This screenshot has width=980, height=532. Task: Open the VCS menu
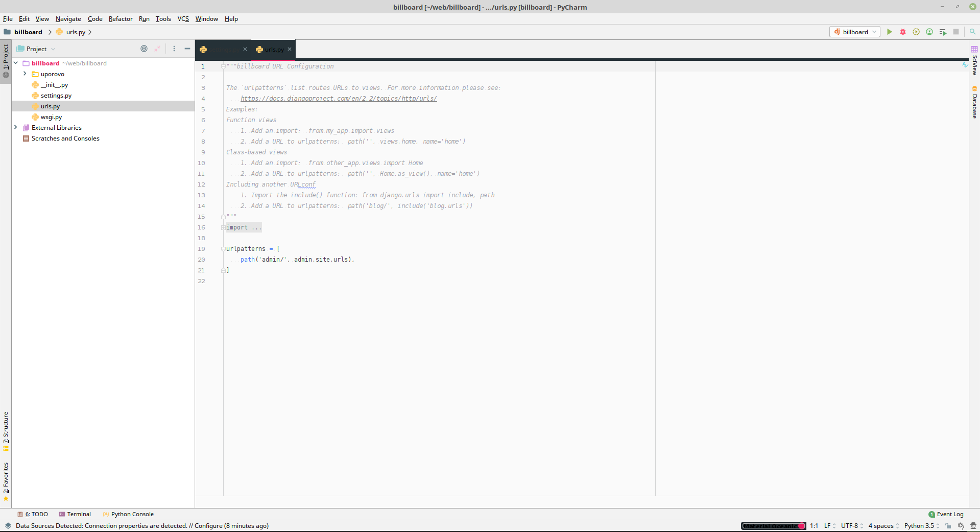(x=183, y=18)
